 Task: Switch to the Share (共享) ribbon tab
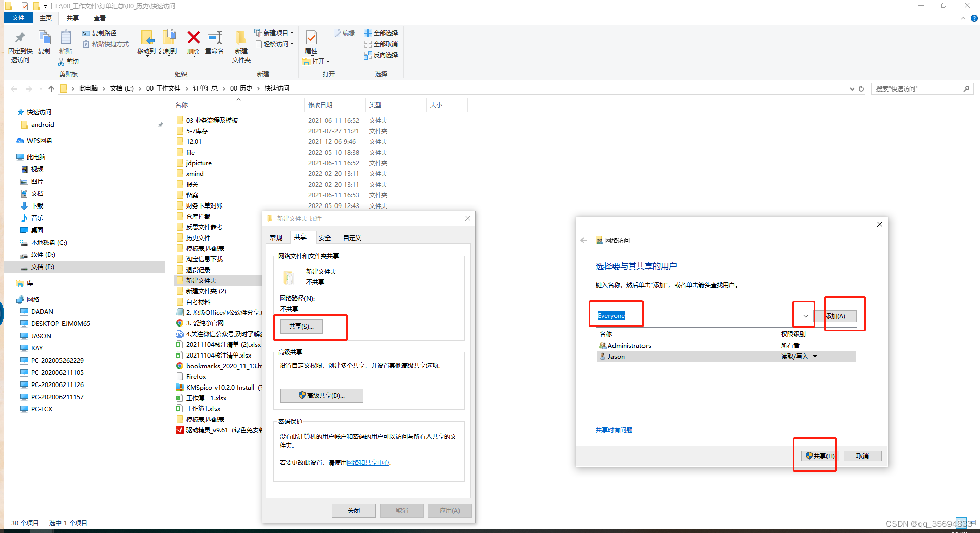(x=73, y=18)
